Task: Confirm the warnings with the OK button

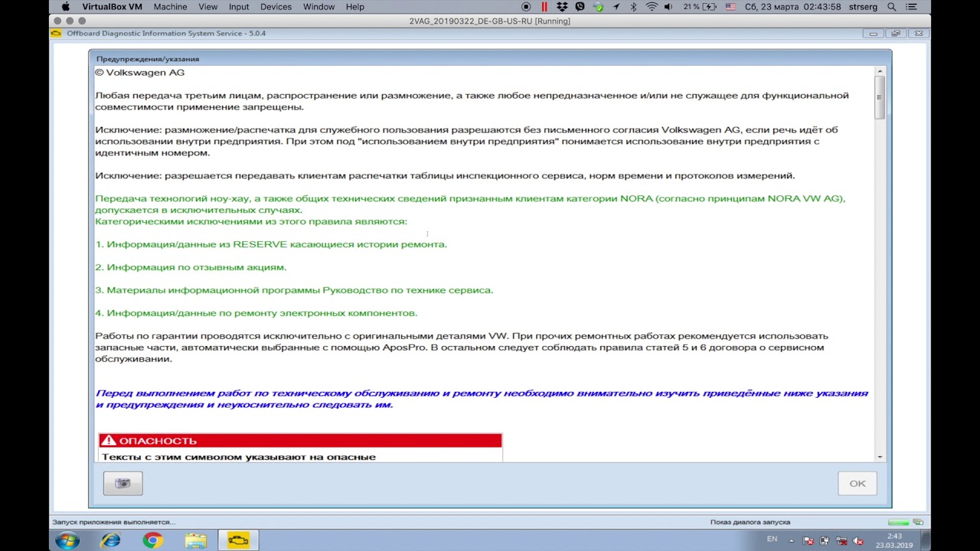Action: pos(857,483)
